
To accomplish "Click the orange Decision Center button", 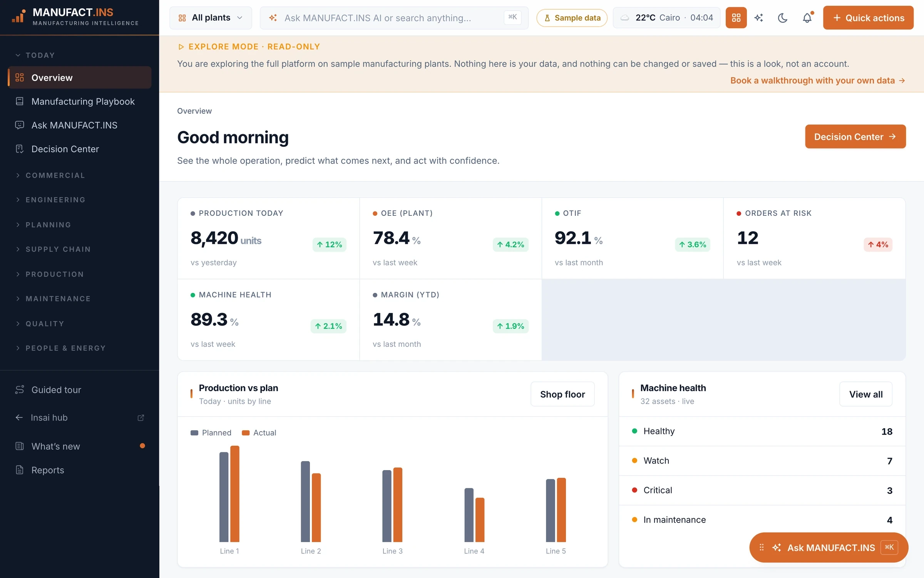I will tap(855, 136).
